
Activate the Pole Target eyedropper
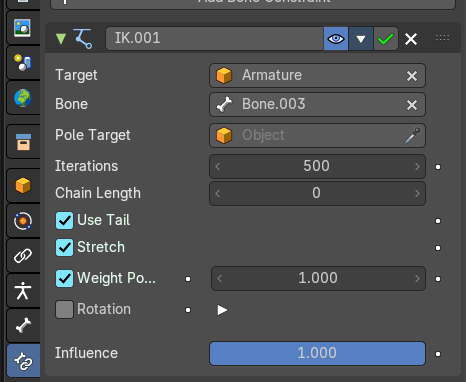[413, 135]
